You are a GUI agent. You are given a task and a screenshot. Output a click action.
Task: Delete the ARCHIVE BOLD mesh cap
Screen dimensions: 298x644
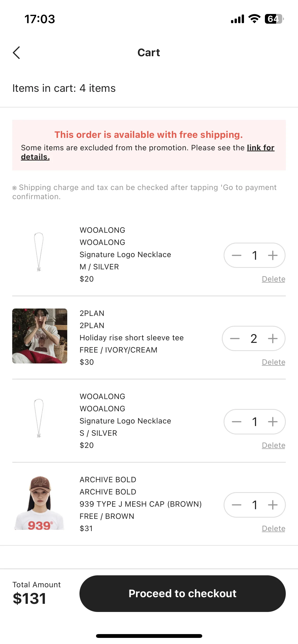[274, 529]
